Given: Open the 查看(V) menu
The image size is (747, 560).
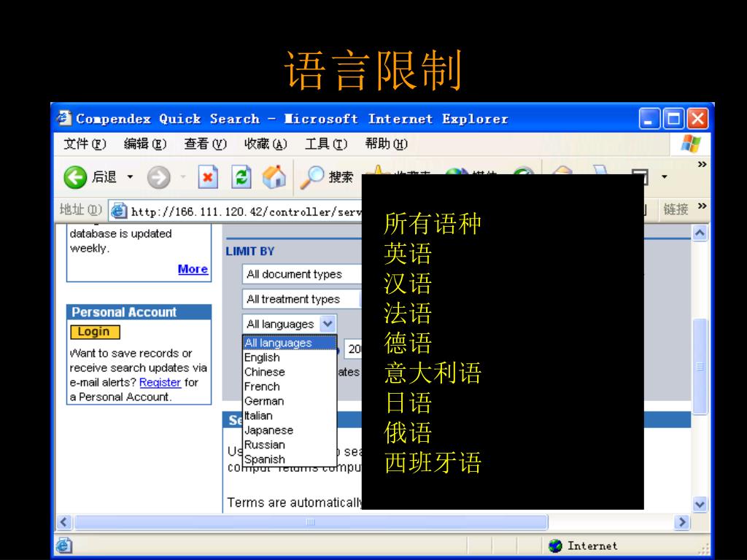Looking at the screenshot, I should tap(205, 144).
